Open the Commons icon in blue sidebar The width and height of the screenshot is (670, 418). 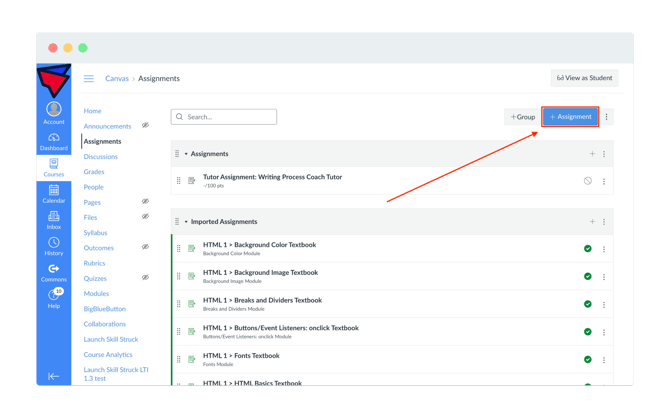pos(54,268)
